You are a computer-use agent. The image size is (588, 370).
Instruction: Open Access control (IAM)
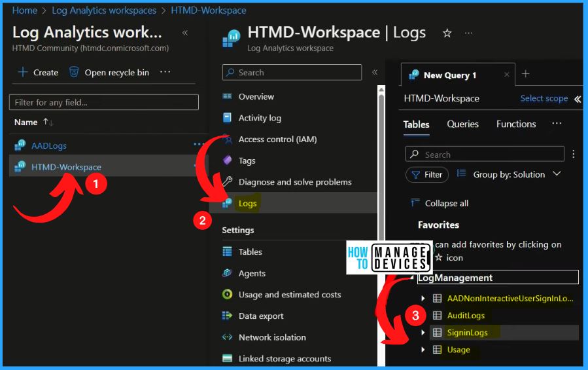[x=277, y=139]
